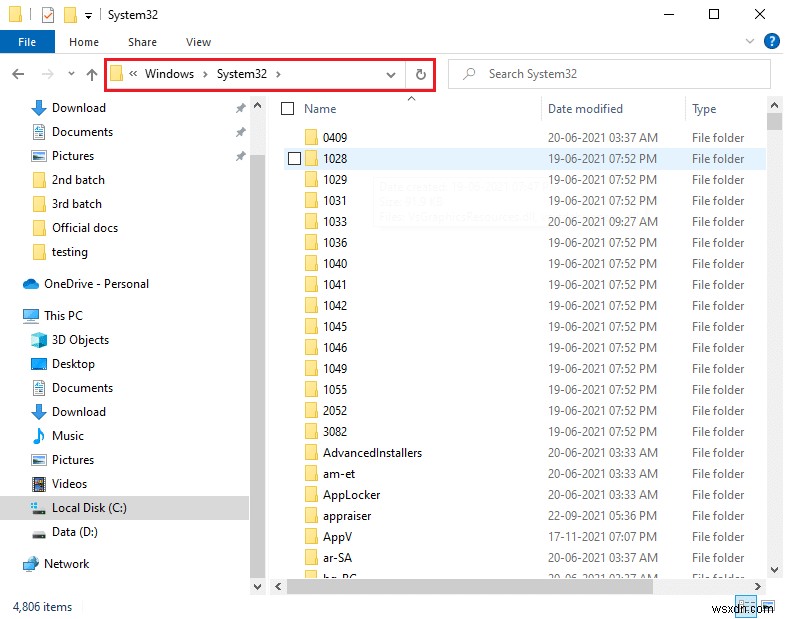Select the AppLocker folder

click(x=351, y=495)
